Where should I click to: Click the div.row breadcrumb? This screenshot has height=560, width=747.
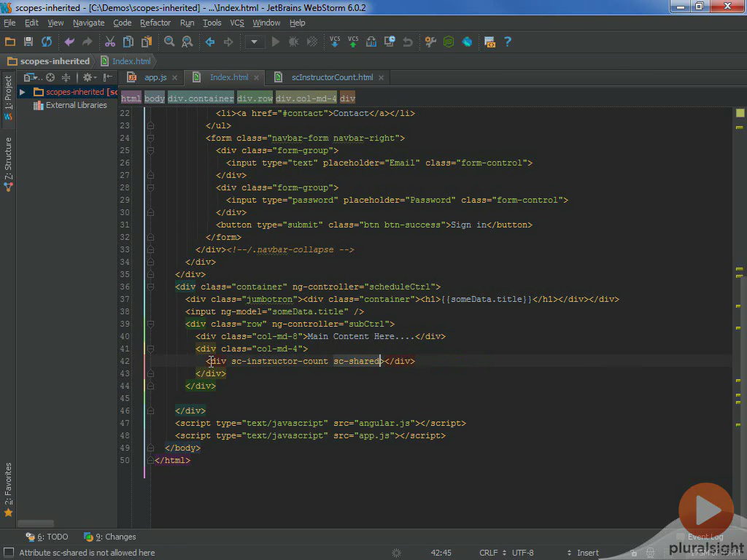(x=255, y=98)
